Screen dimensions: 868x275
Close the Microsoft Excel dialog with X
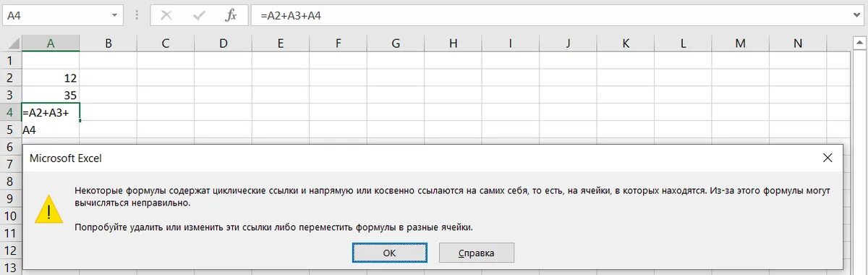[x=827, y=157]
